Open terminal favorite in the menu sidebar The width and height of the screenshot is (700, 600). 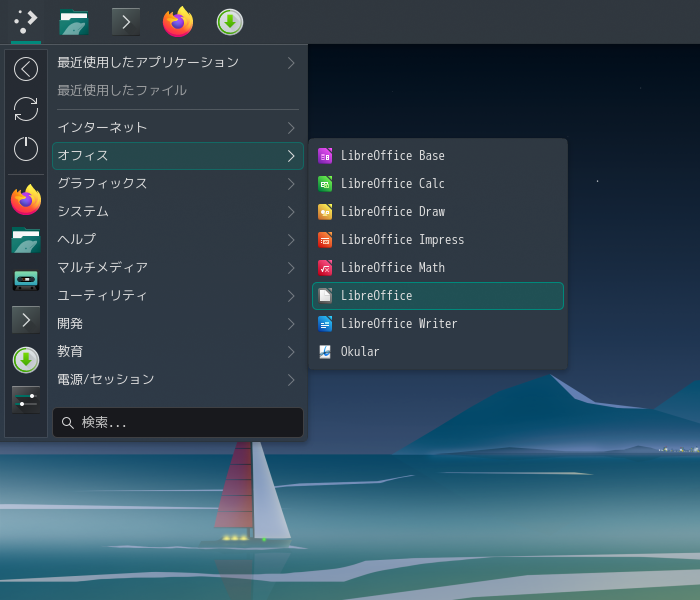coord(26,320)
